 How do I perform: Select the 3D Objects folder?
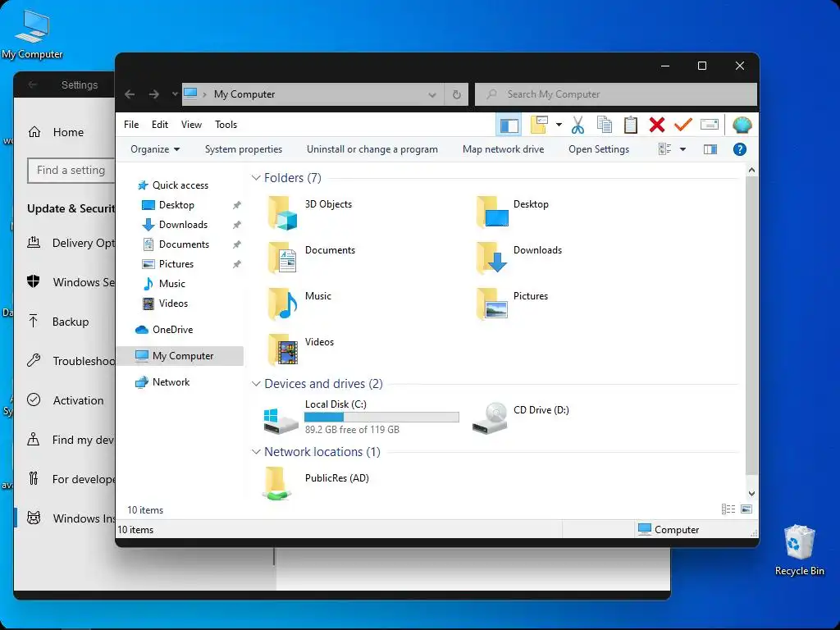pos(309,212)
